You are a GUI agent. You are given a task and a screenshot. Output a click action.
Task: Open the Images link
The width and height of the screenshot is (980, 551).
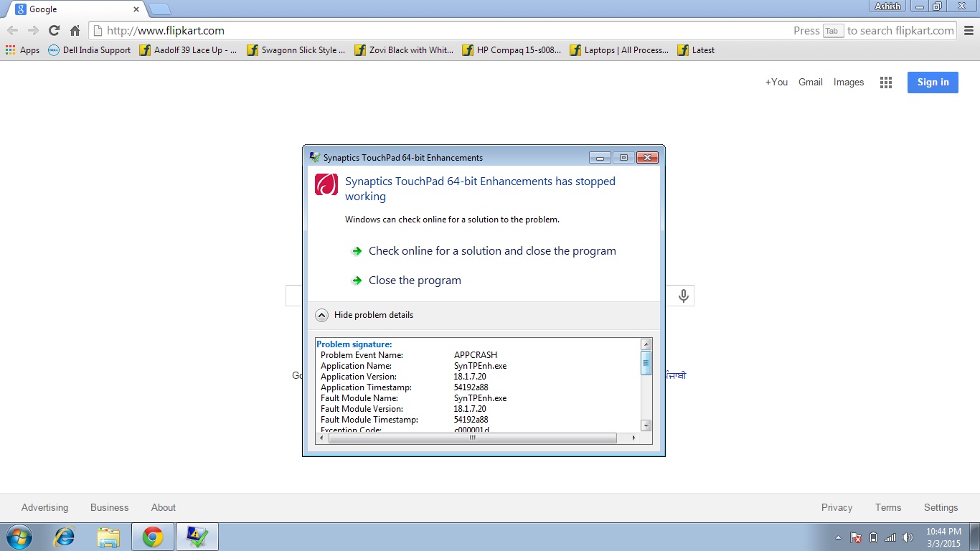point(849,82)
